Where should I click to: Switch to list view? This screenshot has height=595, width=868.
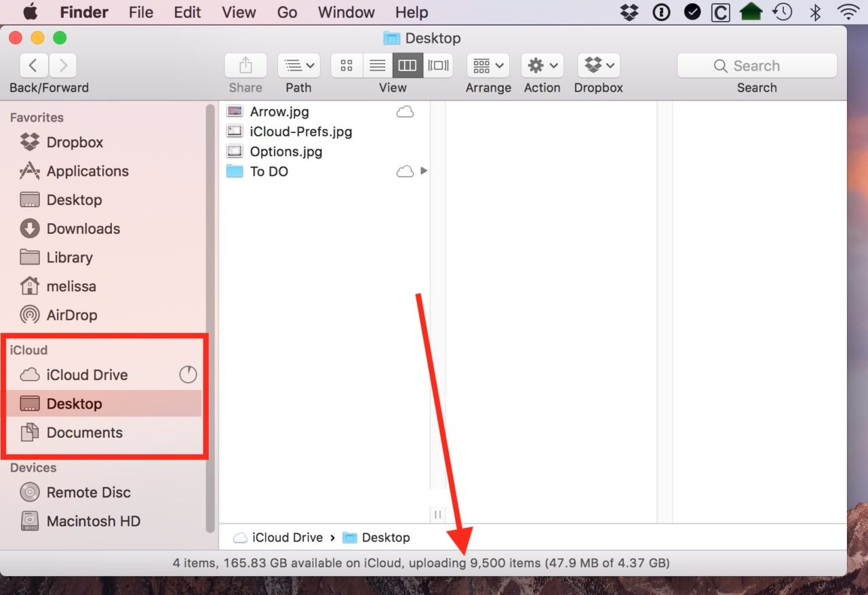378,66
